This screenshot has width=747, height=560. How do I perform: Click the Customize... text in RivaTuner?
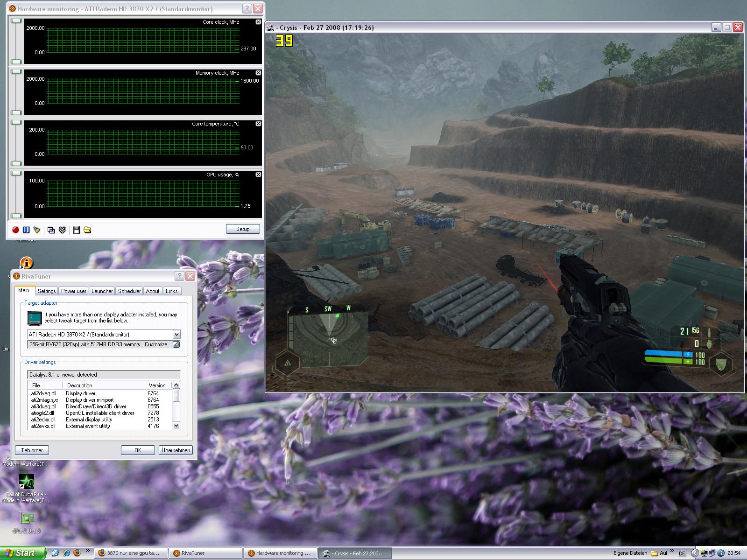(x=157, y=344)
